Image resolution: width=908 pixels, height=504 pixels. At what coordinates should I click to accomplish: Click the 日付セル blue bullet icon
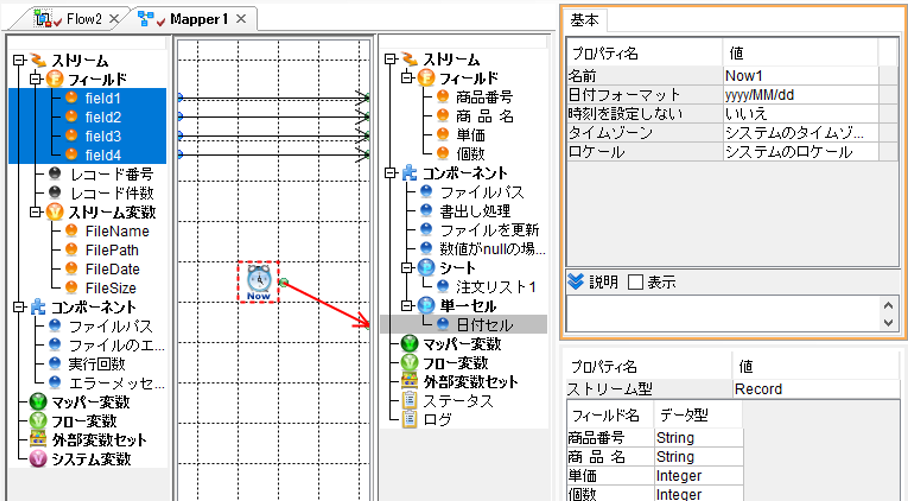[443, 324]
